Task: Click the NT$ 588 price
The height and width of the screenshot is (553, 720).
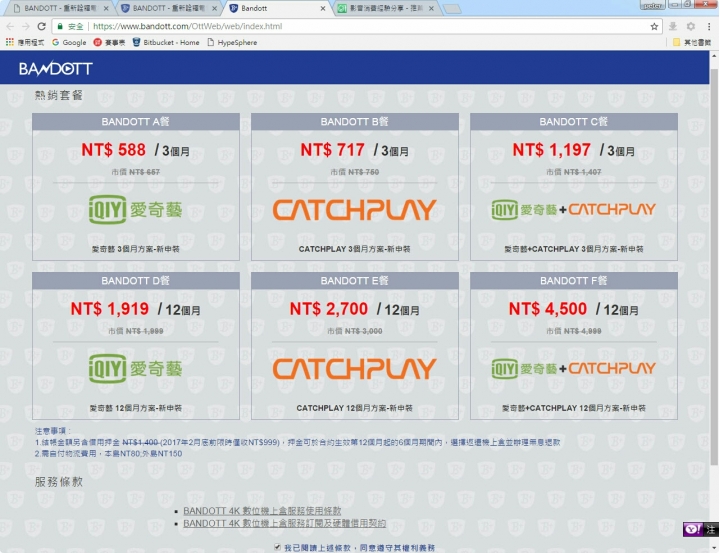Action: tap(113, 150)
